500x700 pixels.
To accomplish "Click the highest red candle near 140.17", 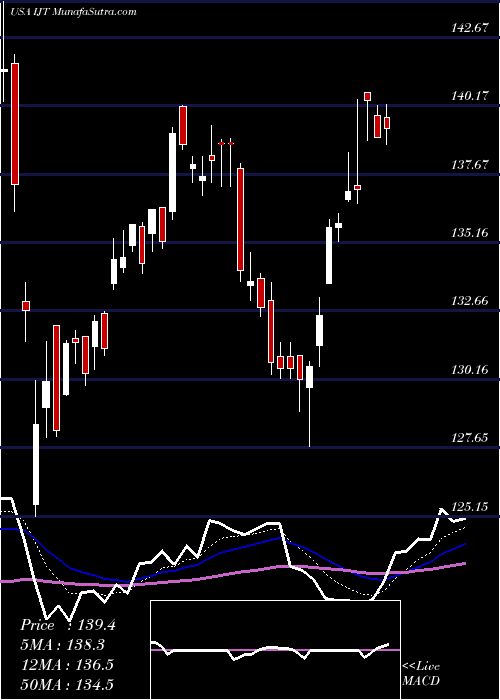I will (367, 96).
